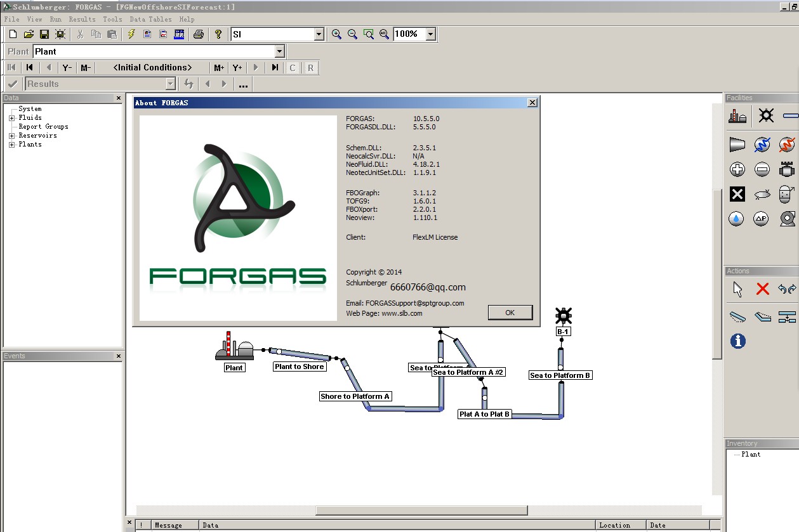Image resolution: width=799 pixels, height=532 pixels.
Task: Select the Well icon in the Facilities panel
Action: tap(766, 115)
